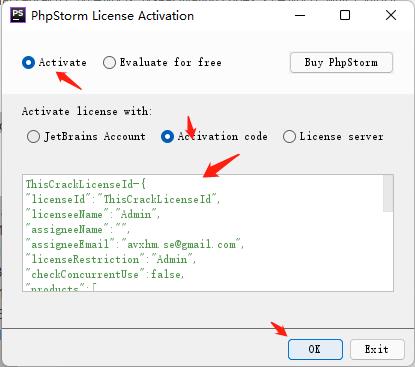The image size is (415, 367).
Task: Click inside the activation code text area
Action: (x=208, y=233)
